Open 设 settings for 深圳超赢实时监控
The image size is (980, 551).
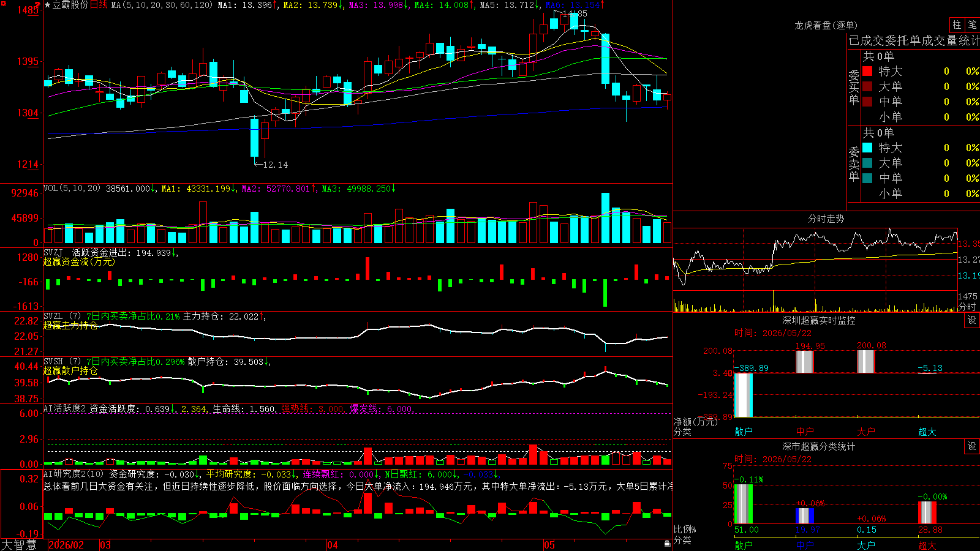[972, 320]
